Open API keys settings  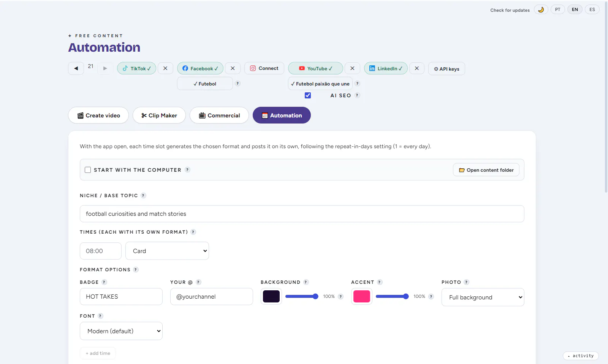click(x=446, y=69)
